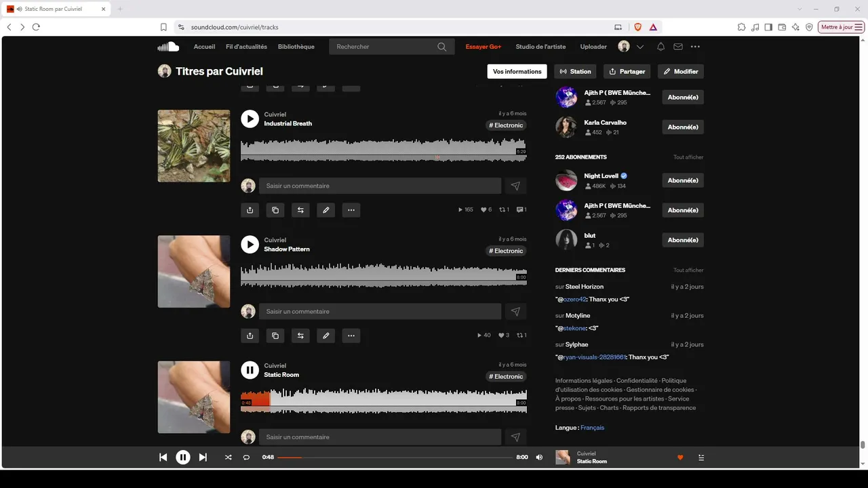Screen dimensions: 868x488
Task: Open Fil d'actualités
Action: point(246,47)
